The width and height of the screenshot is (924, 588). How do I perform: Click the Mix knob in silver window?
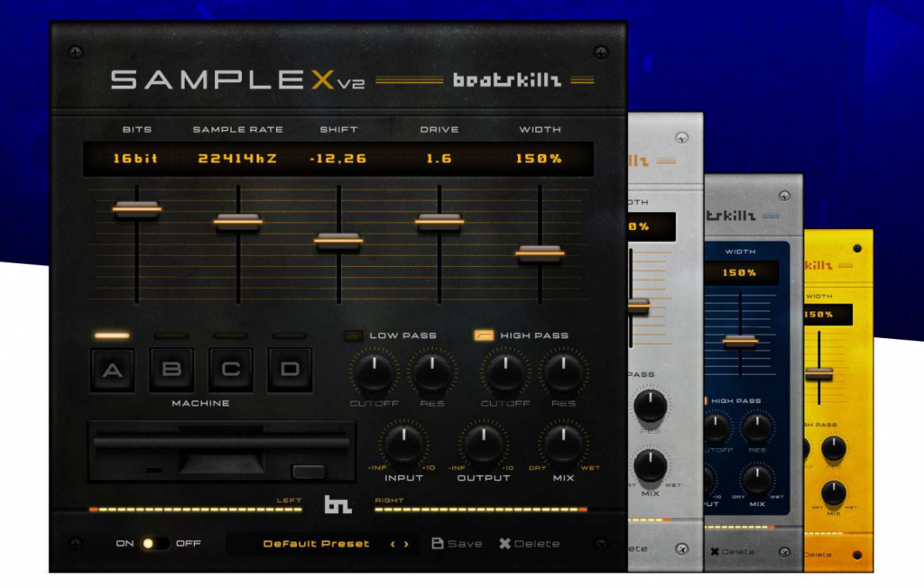pos(651,465)
